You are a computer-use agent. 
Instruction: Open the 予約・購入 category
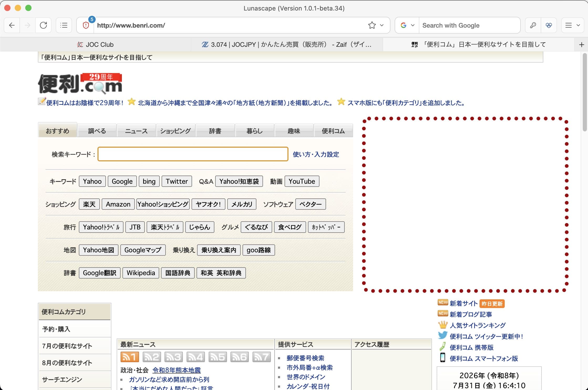click(75, 329)
